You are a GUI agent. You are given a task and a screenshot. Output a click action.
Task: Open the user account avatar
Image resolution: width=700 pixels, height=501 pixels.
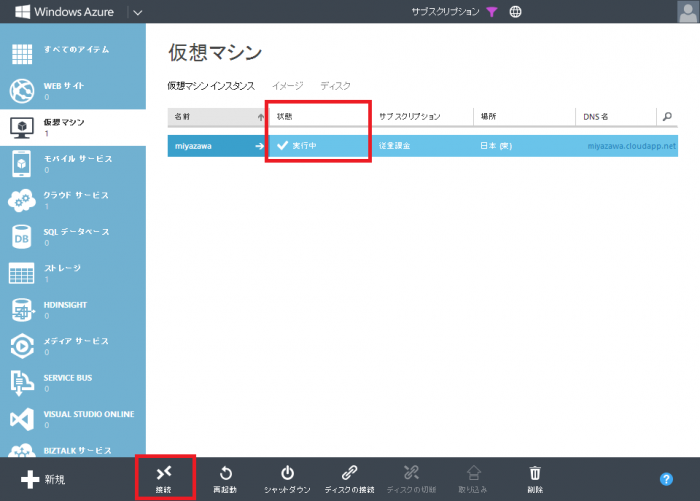[688, 11]
